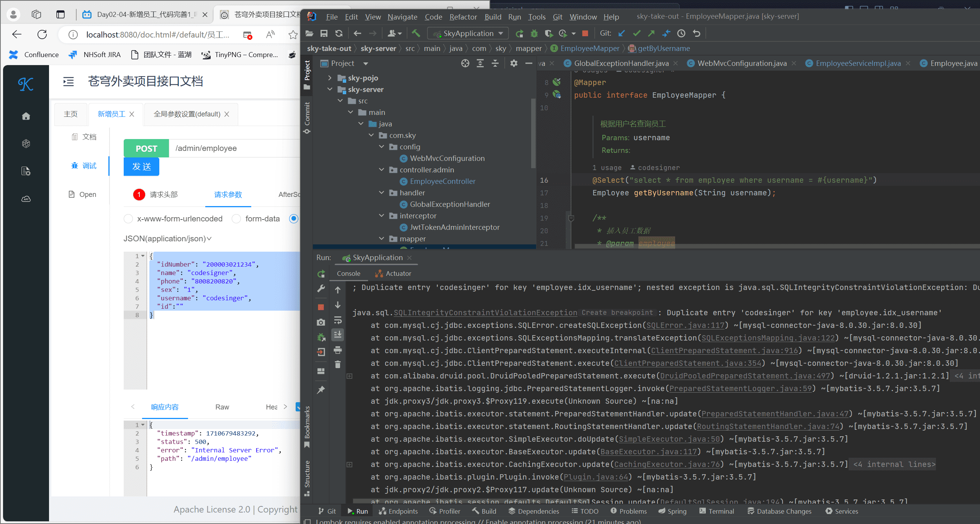Screen dimensions: 980x524
Task: Click Rerun icon in Run panel
Action: (x=321, y=274)
